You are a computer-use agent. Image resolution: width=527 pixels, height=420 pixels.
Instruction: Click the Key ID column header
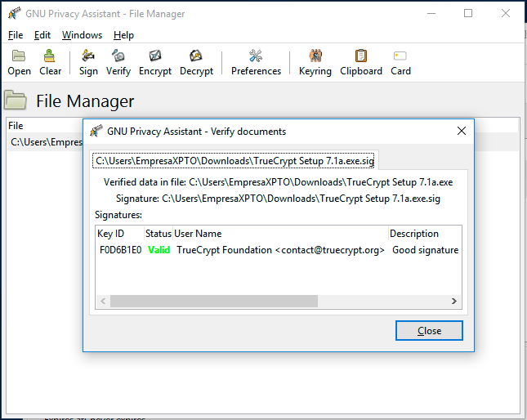click(x=119, y=234)
